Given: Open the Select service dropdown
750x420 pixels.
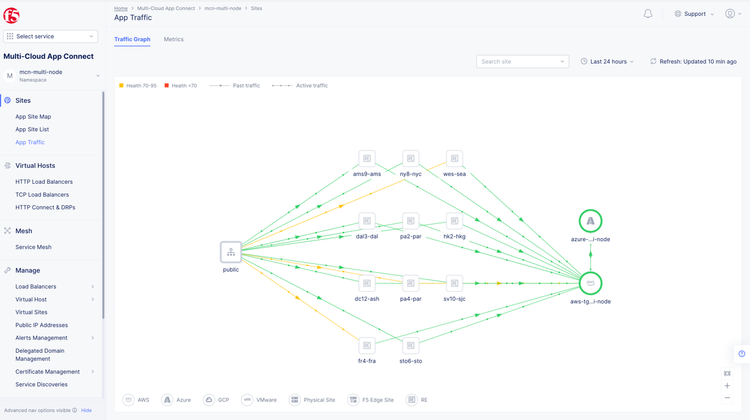Looking at the screenshot, I should point(50,36).
